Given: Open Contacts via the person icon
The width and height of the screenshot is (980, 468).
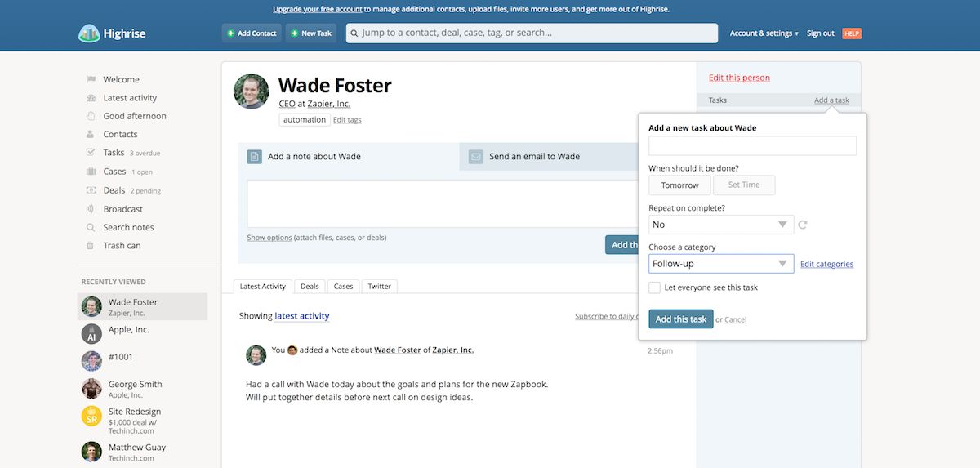Looking at the screenshot, I should [91, 134].
